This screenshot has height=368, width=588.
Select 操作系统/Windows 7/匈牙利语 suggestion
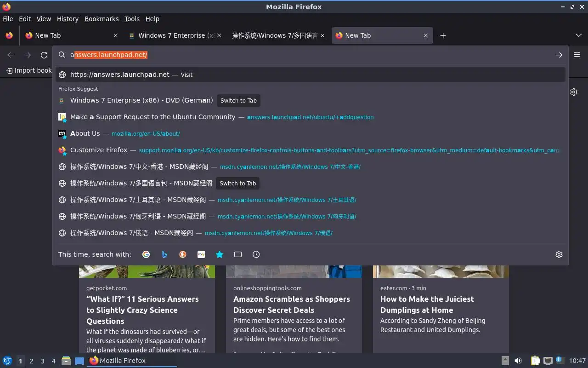point(311,216)
